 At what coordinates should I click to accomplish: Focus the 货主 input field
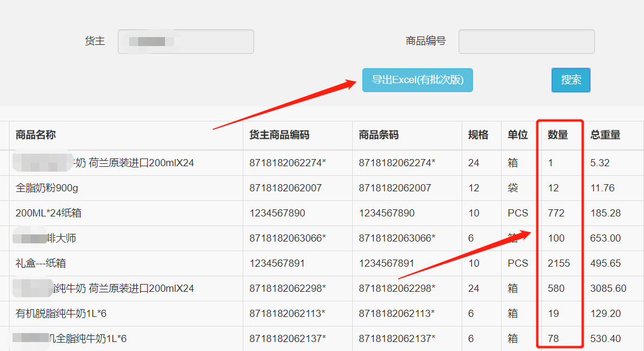click(185, 41)
